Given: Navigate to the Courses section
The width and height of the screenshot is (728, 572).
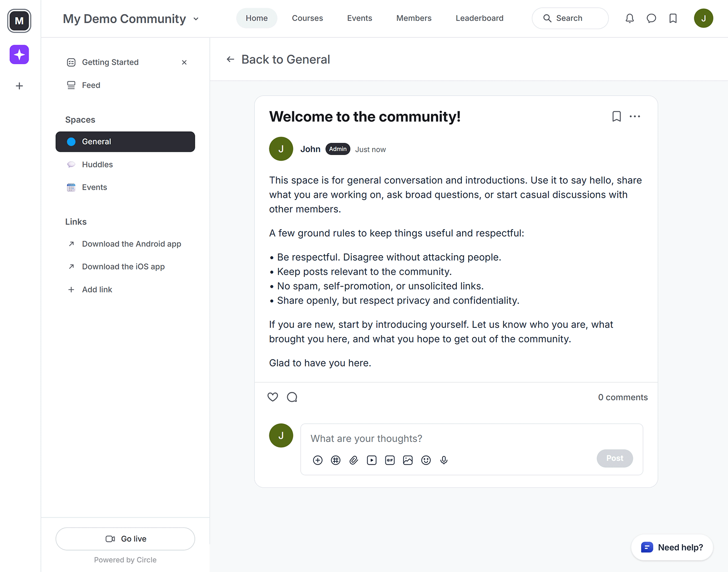Looking at the screenshot, I should click(307, 18).
